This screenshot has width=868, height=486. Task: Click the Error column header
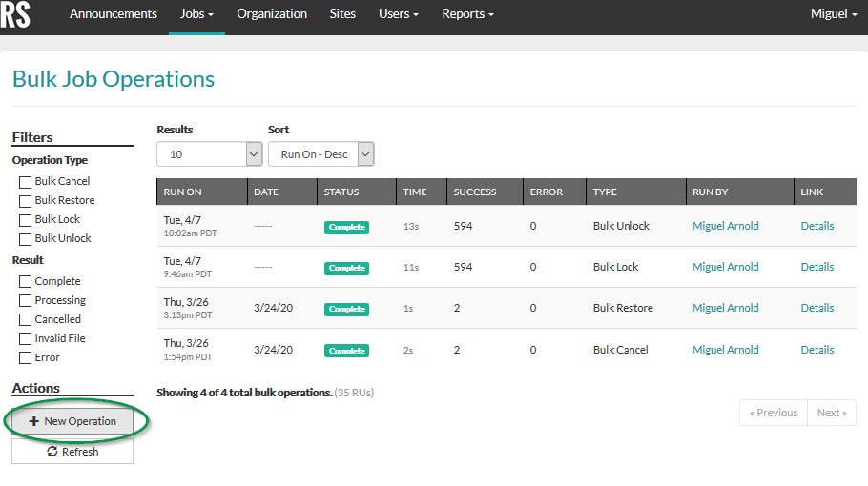tap(555, 192)
